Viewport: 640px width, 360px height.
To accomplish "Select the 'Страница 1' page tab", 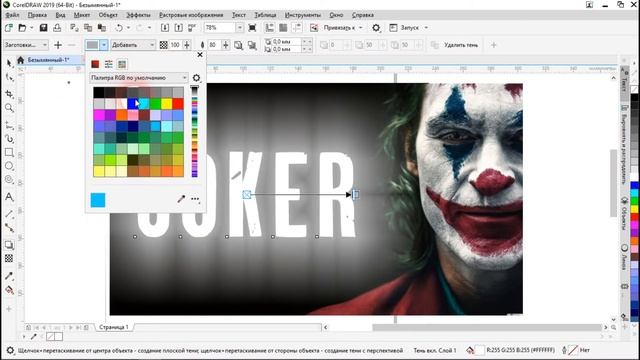I will click(113, 327).
